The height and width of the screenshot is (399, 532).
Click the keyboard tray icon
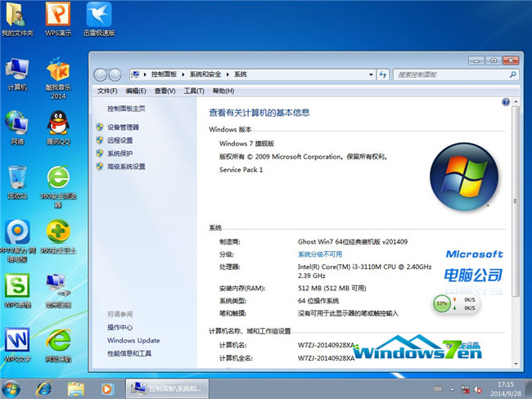(x=438, y=389)
